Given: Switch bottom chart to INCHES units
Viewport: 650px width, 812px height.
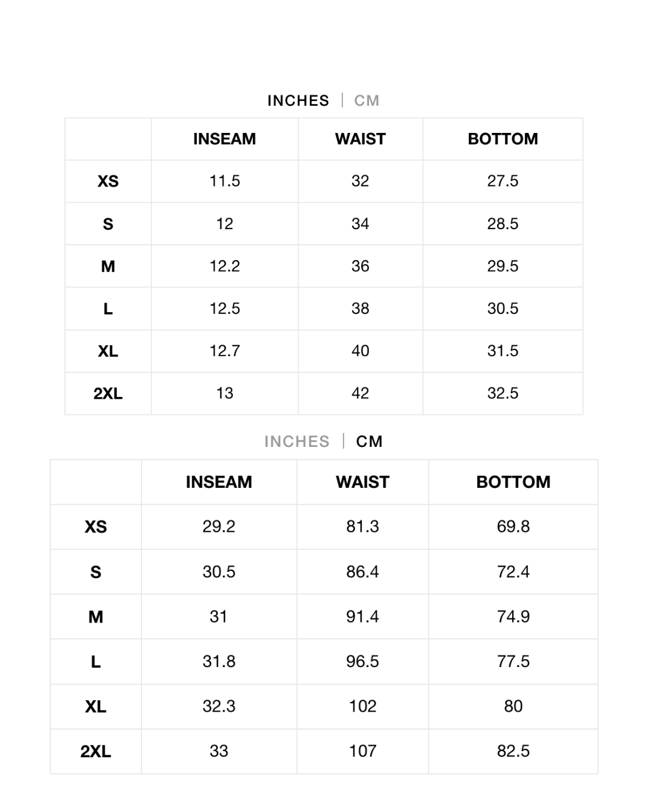Looking at the screenshot, I should click(x=297, y=441).
